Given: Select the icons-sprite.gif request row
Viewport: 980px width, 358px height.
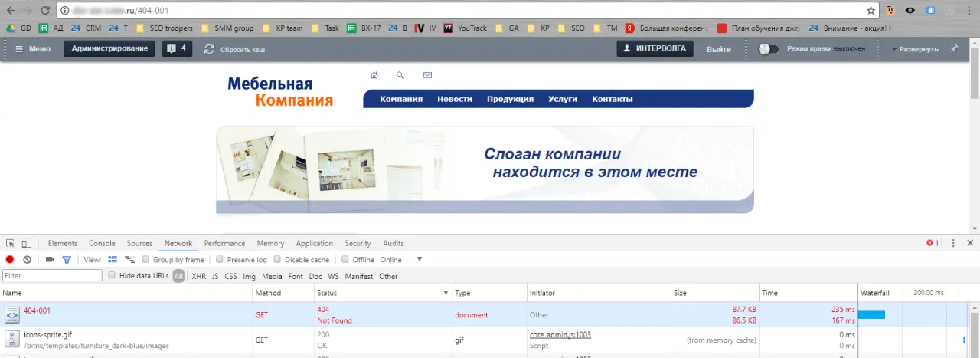Looking at the screenshot, I should click(485, 340).
